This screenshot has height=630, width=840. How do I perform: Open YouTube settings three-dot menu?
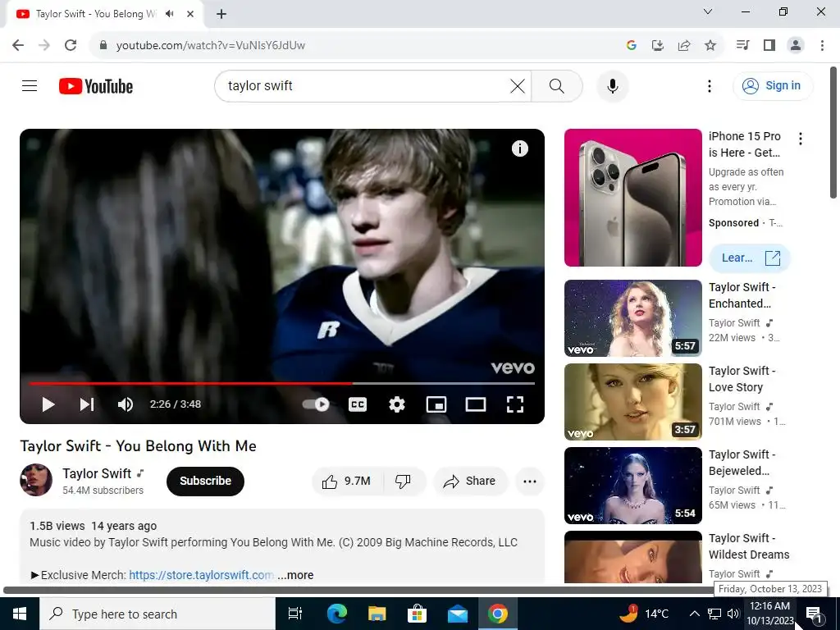pos(710,85)
